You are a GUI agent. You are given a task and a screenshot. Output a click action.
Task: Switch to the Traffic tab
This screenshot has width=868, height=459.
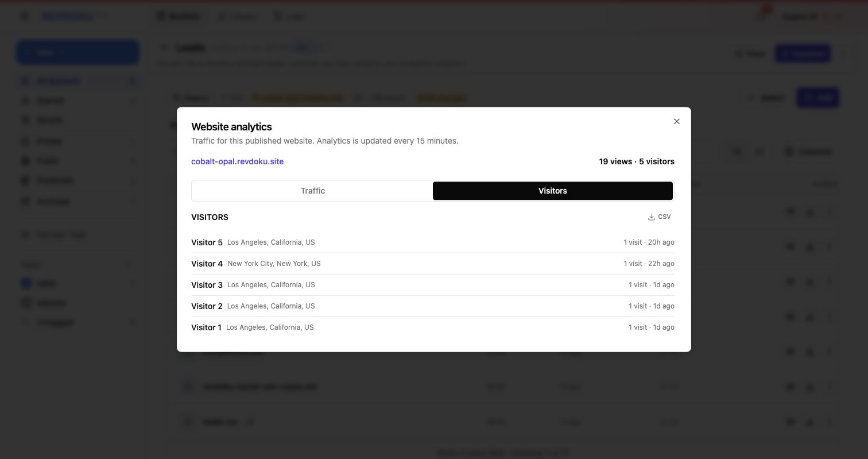click(313, 191)
